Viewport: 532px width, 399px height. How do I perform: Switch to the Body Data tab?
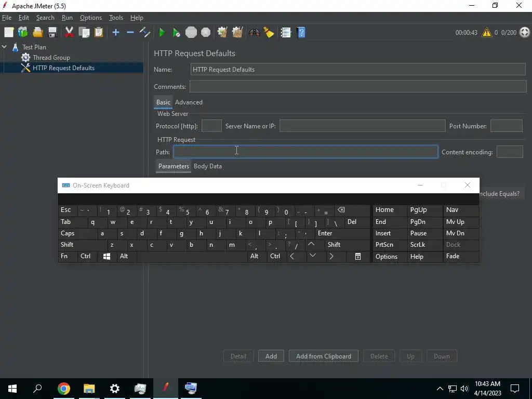[x=208, y=166]
